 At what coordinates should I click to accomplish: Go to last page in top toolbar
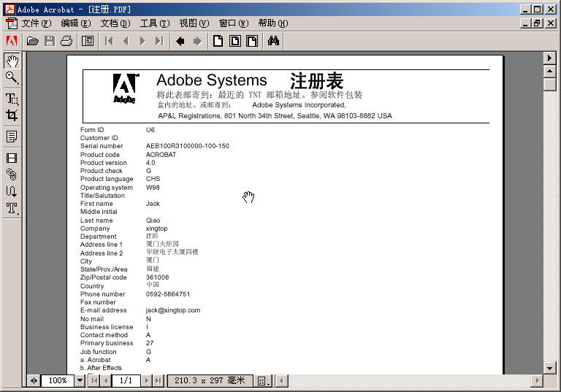click(x=159, y=41)
